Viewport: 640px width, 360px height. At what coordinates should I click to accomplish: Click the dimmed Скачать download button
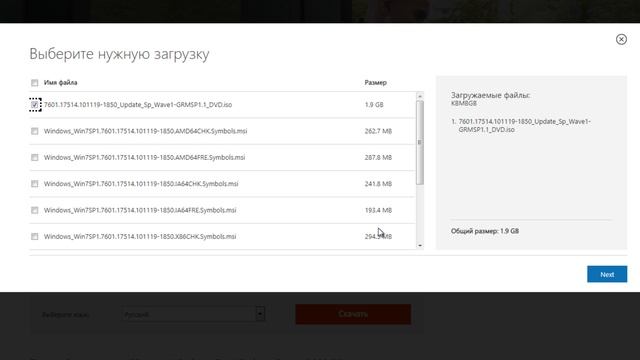(x=353, y=314)
